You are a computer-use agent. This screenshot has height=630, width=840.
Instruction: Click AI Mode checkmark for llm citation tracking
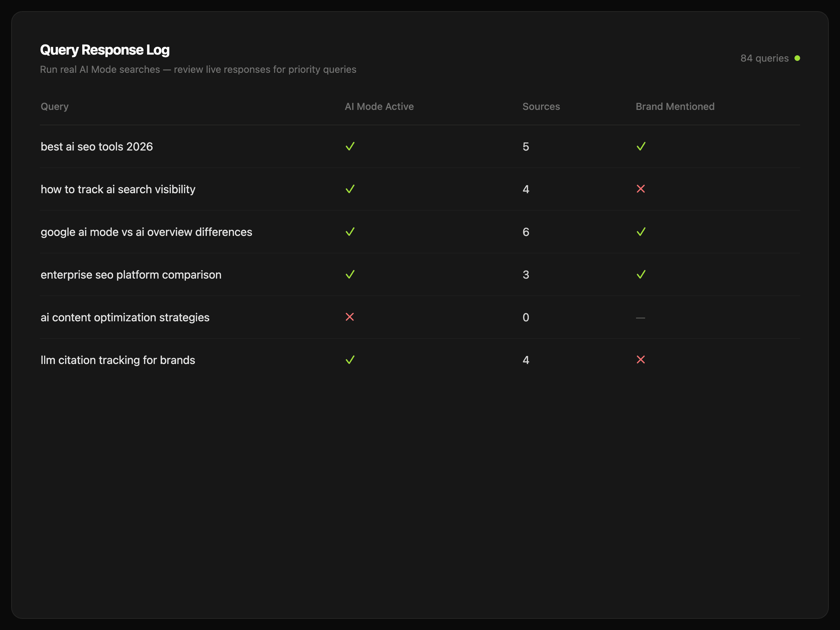coord(350,360)
